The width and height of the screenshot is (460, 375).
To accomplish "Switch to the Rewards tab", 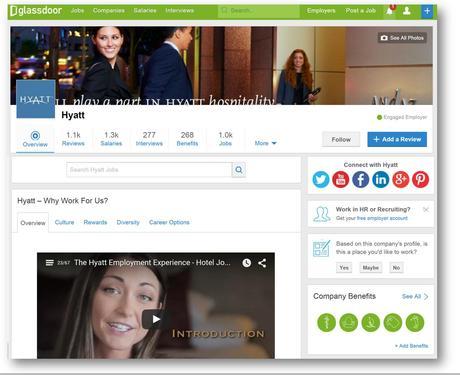I will [95, 222].
